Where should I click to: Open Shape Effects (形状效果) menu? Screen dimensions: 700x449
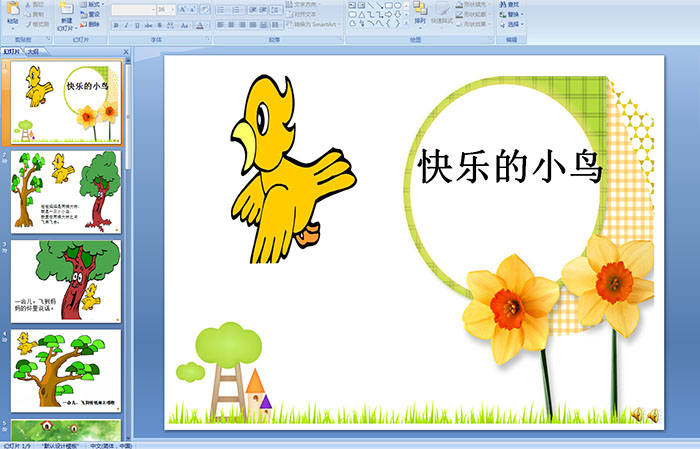click(473, 24)
